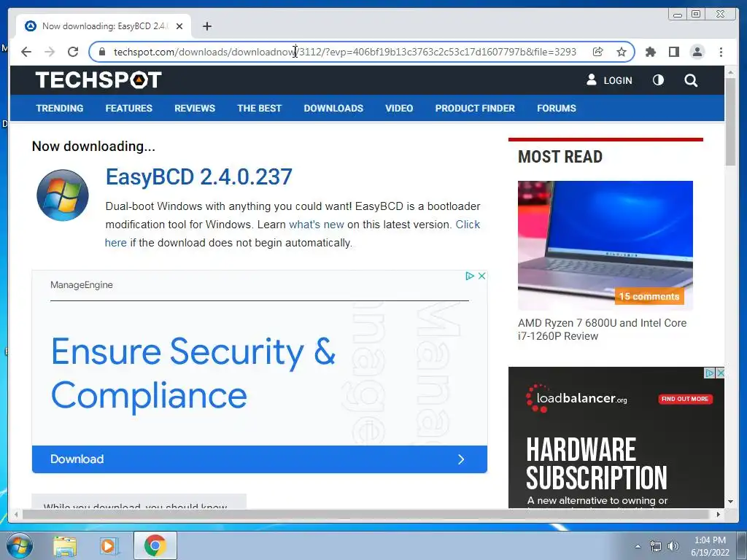Reload the TechSpot page

[x=73, y=52]
